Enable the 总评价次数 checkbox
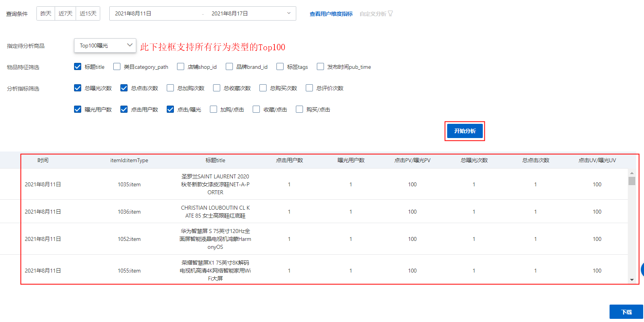Viewport: 644px width, 322px height. 309,88
